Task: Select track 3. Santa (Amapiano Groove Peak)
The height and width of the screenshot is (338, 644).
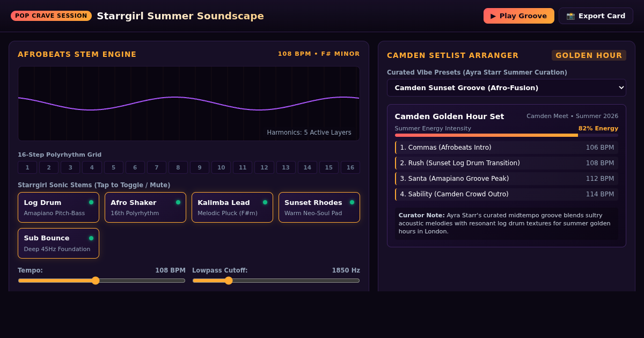Action: coord(507,179)
